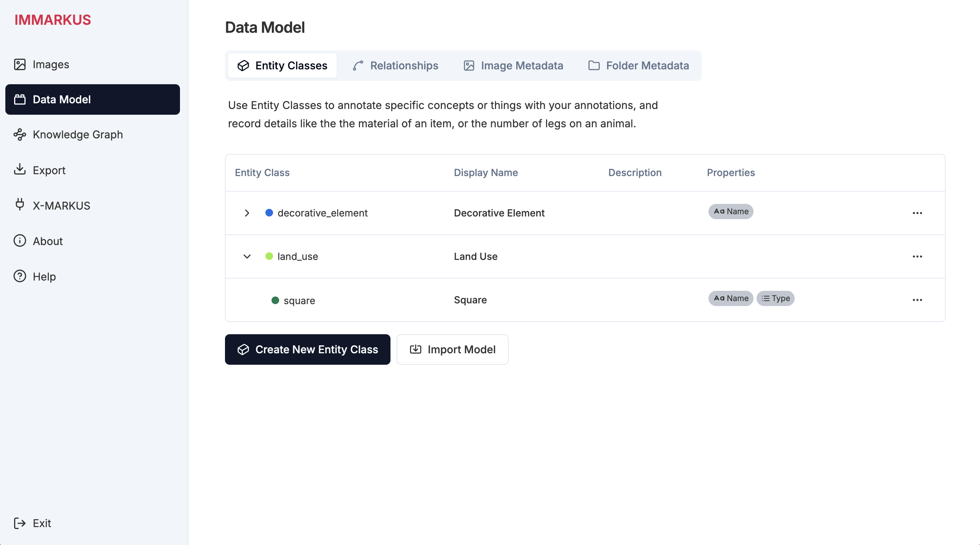The width and height of the screenshot is (980, 545).
Task: Open more options menu for square row
Action: 917,300
